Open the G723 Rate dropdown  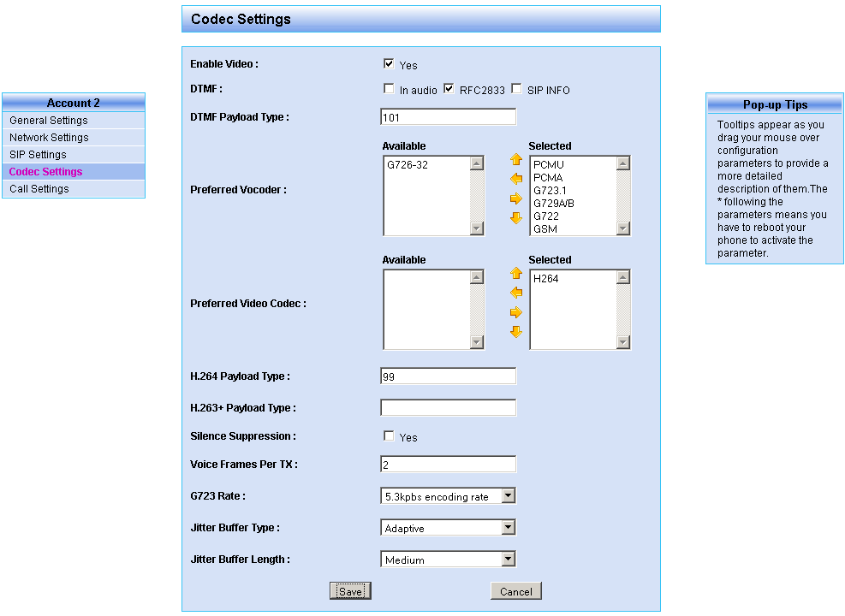tap(508, 496)
